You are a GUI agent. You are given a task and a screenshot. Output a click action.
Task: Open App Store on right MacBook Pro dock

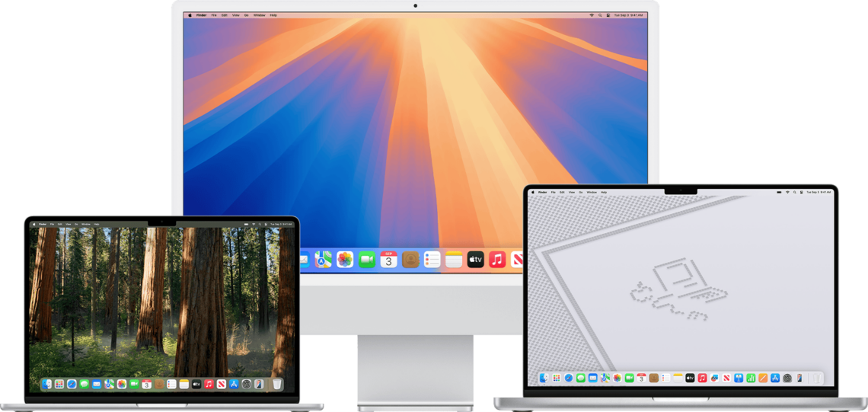(775, 378)
